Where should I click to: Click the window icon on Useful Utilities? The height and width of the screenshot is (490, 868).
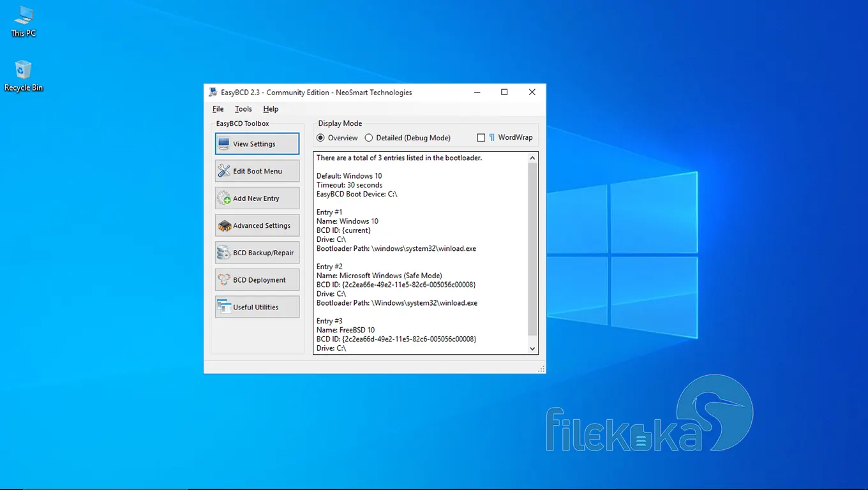[x=223, y=307]
